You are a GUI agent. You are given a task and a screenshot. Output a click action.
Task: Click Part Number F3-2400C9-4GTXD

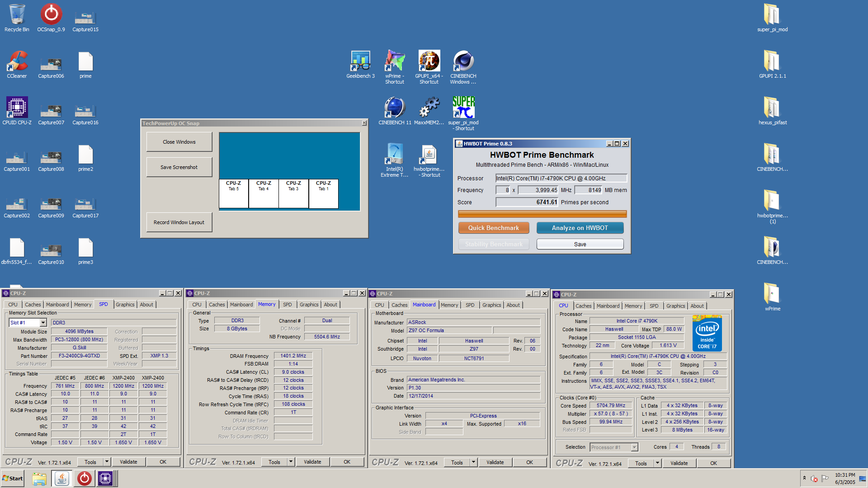click(x=79, y=356)
